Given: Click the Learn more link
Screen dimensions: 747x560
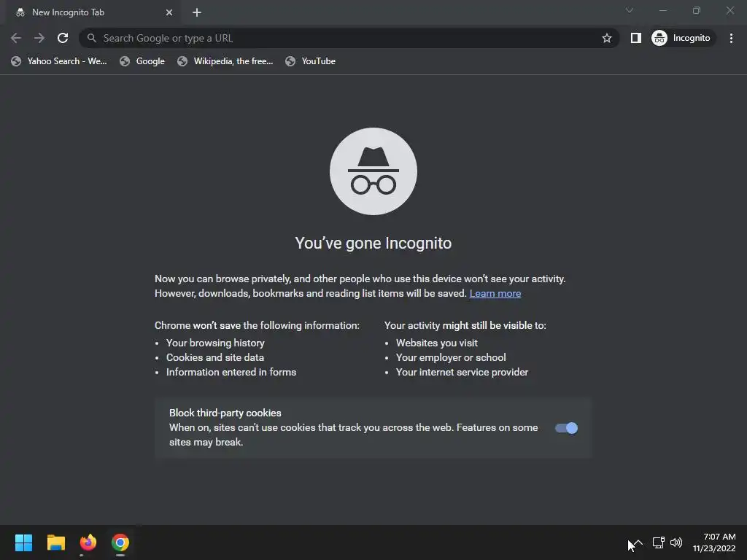Looking at the screenshot, I should [x=495, y=293].
